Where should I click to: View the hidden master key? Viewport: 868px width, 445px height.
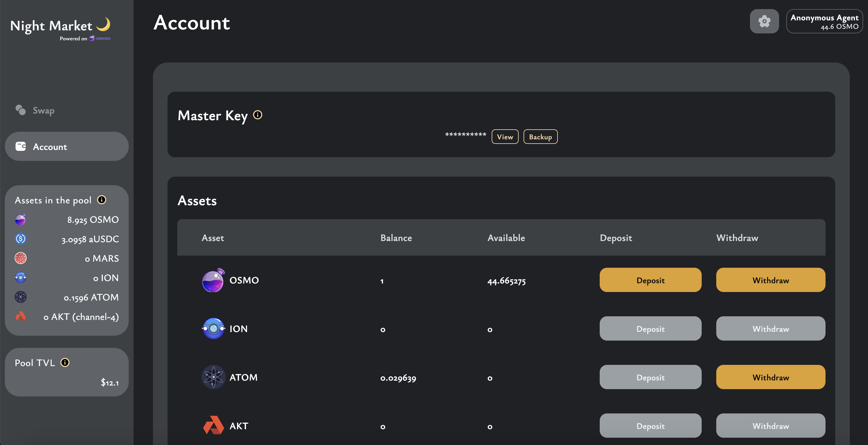[504, 137]
